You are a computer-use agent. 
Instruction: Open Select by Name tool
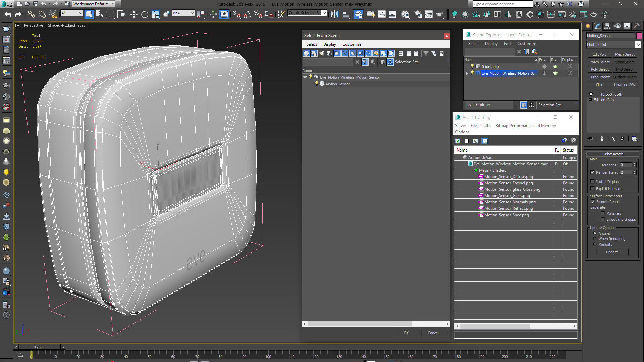click(x=100, y=14)
